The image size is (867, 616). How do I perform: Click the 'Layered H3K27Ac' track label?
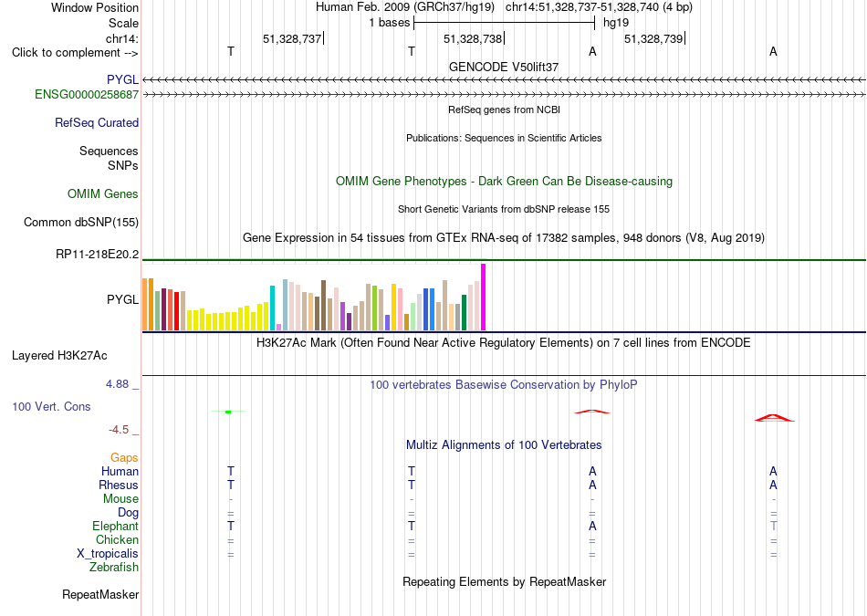coord(59,356)
